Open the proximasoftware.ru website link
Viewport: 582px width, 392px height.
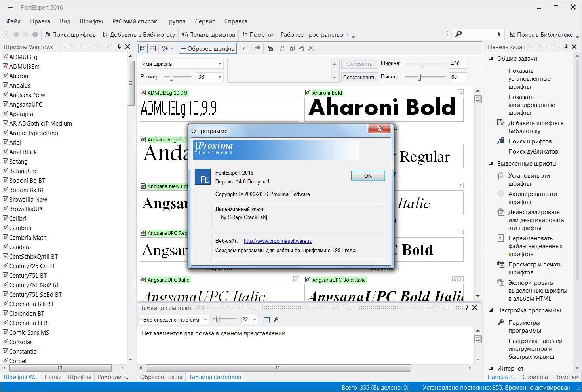point(278,241)
